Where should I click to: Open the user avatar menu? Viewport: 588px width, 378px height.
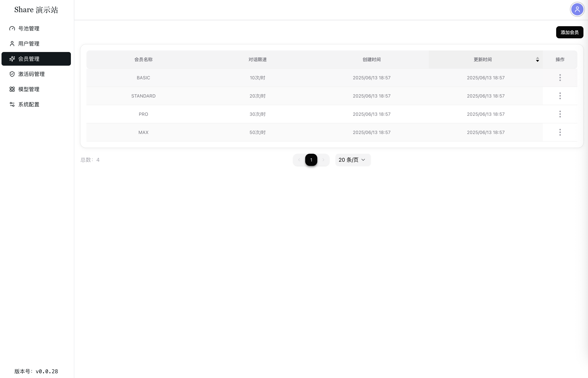point(577,9)
